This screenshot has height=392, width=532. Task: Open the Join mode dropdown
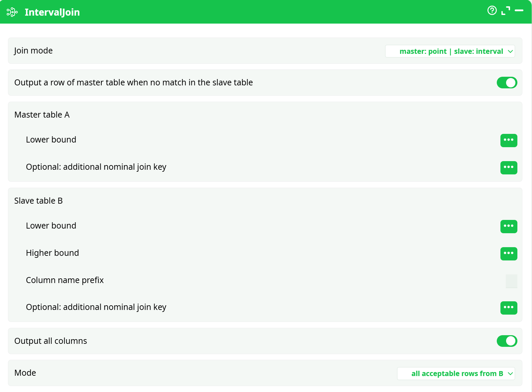pos(450,51)
